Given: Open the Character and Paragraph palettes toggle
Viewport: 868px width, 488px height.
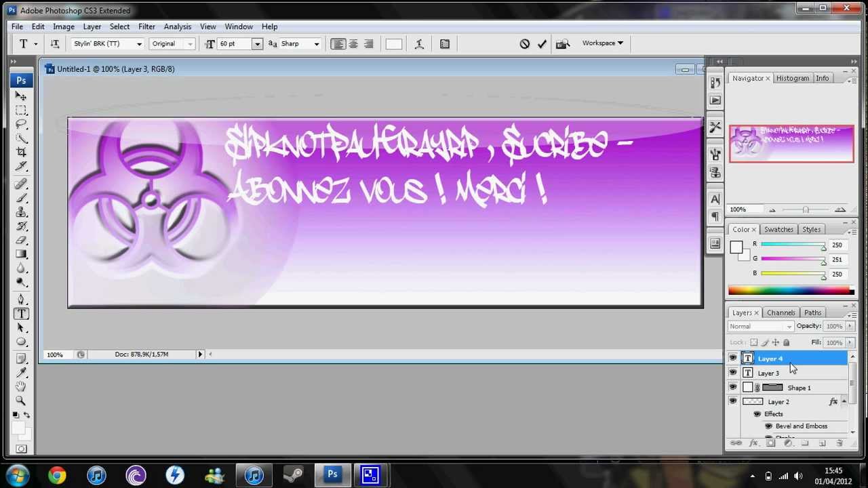Looking at the screenshot, I should pyautogui.click(x=445, y=44).
